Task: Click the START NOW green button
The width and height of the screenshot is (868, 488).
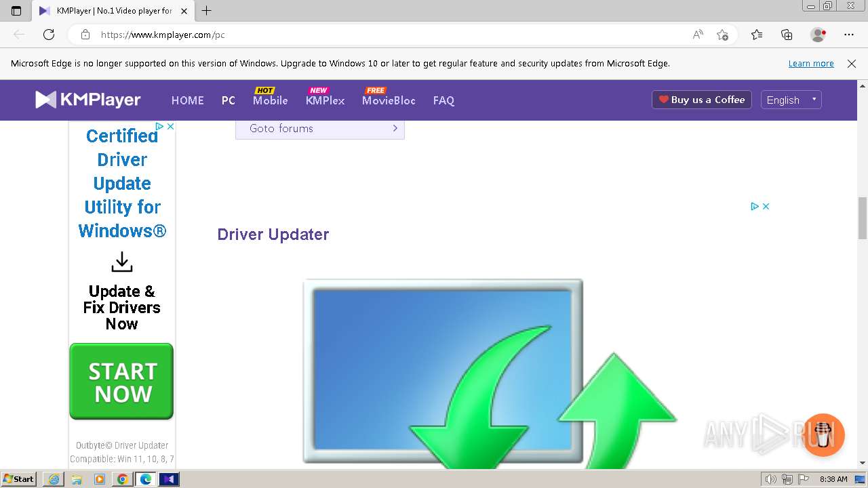Action: [121, 382]
